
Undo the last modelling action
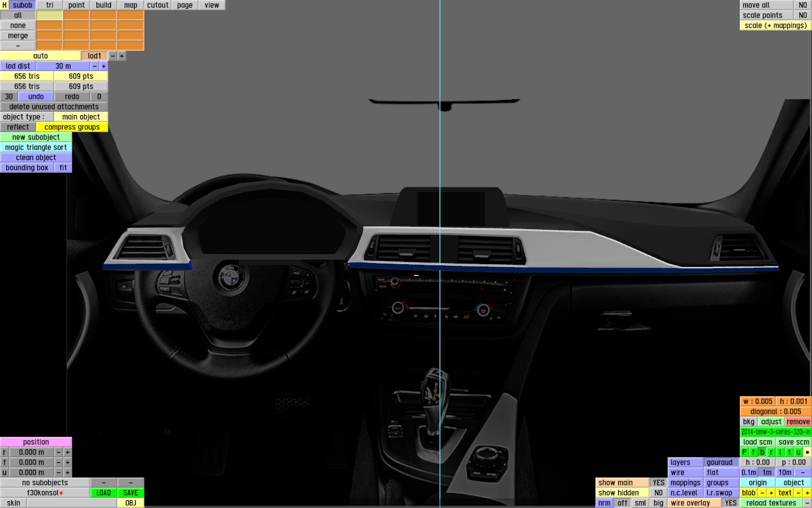point(36,97)
